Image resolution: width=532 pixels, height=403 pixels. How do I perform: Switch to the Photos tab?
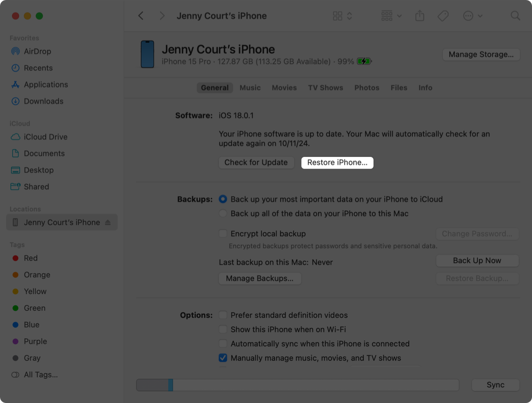click(x=367, y=88)
